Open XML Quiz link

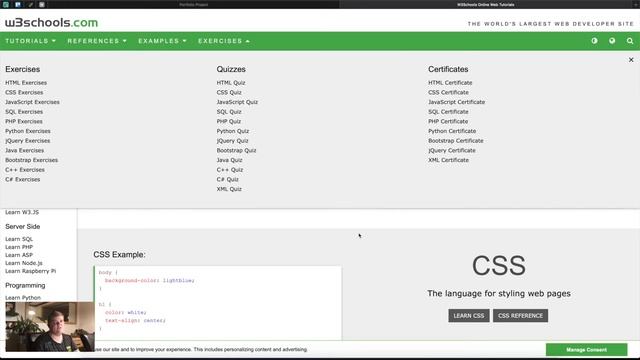[229, 189]
